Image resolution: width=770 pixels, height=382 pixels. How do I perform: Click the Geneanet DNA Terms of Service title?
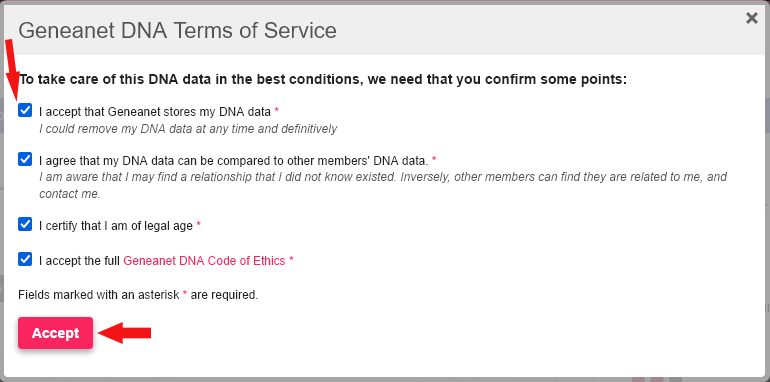(178, 30)
